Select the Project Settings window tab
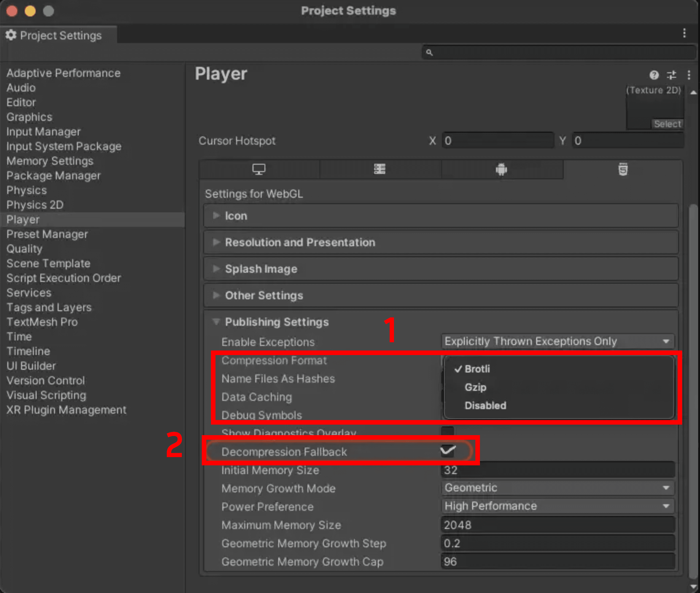The image size is (700, 593). [x=59, y=35]
